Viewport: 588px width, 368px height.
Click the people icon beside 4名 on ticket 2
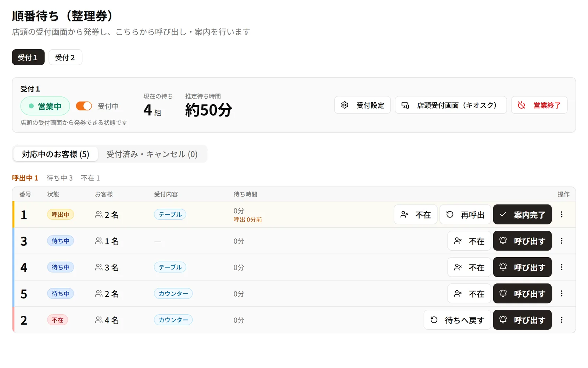tap(98, 320)
